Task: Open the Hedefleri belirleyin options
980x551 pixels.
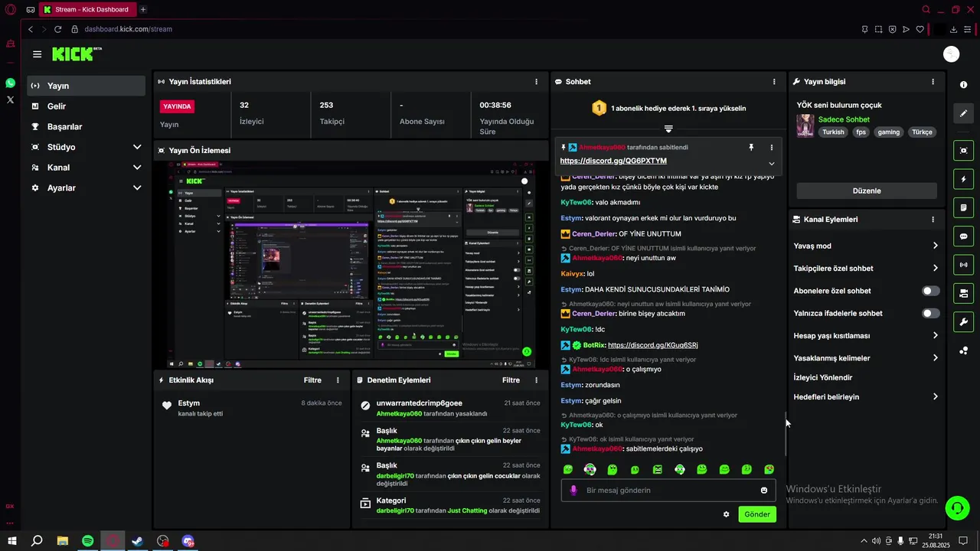Action: (866, 397)
